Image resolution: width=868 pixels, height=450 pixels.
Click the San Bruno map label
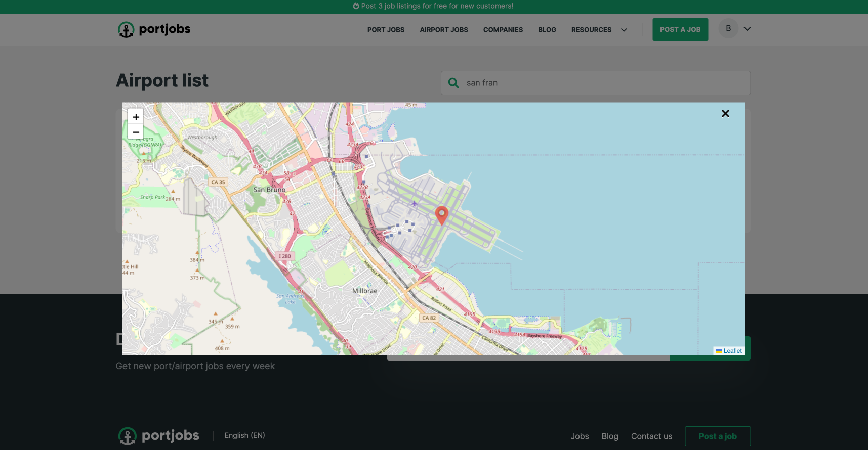tap(269, 190)
